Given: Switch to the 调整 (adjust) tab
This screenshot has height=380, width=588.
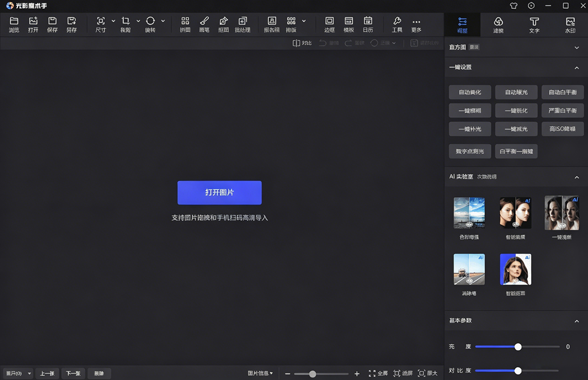Looking at the screenshot, I should (x=462, y=24).
